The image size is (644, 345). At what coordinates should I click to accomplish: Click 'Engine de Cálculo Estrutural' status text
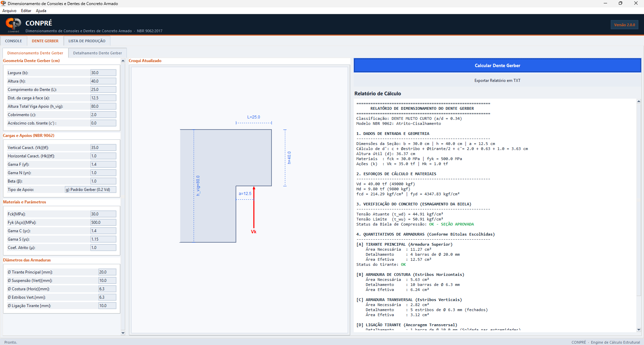[x=615, y=342]
